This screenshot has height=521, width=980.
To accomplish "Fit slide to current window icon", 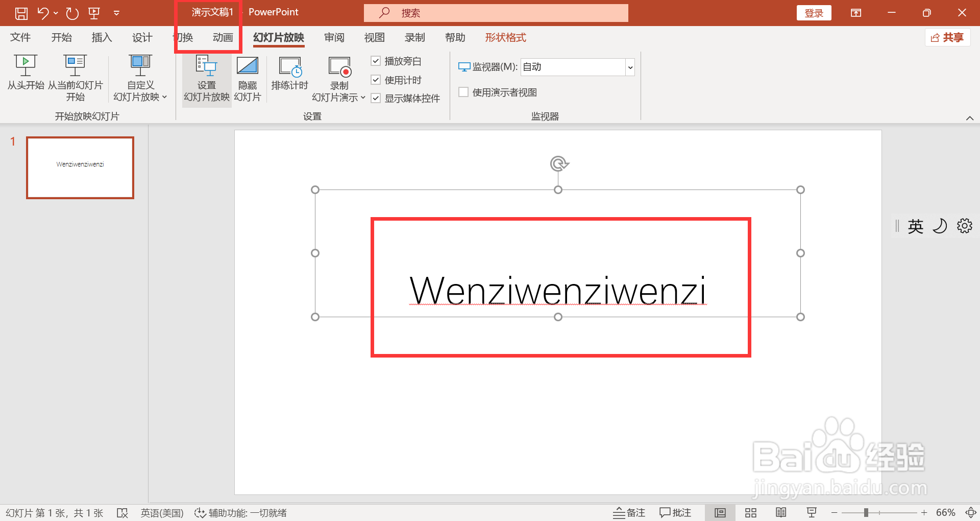I will pyautogui.click(x=970, y=513).
